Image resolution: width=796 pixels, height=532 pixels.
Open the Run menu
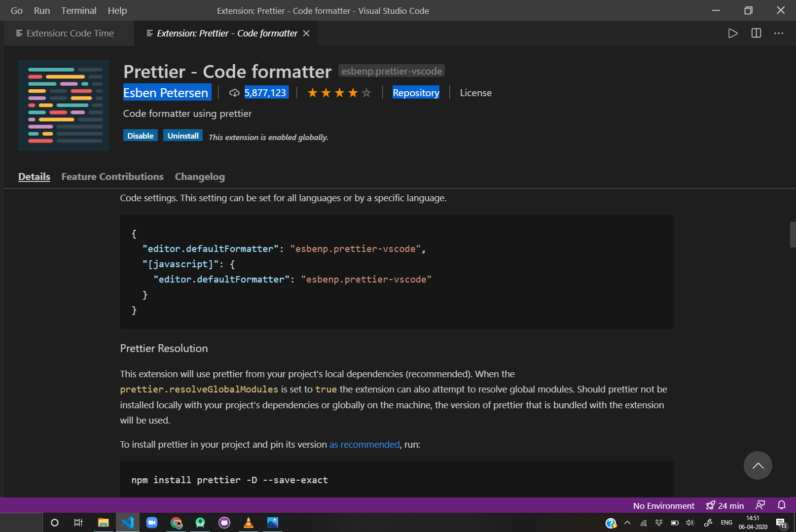(42, 10)
